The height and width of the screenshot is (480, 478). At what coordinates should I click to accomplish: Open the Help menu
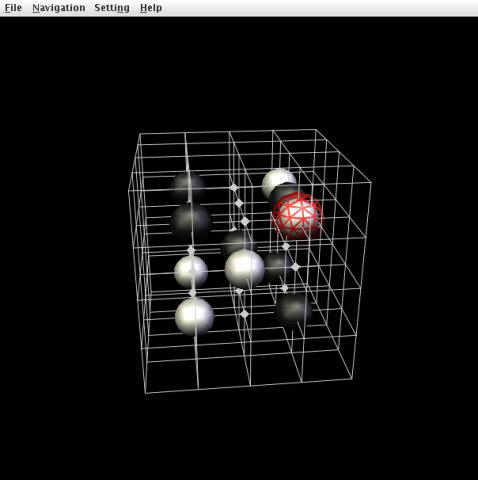(151, 8)
